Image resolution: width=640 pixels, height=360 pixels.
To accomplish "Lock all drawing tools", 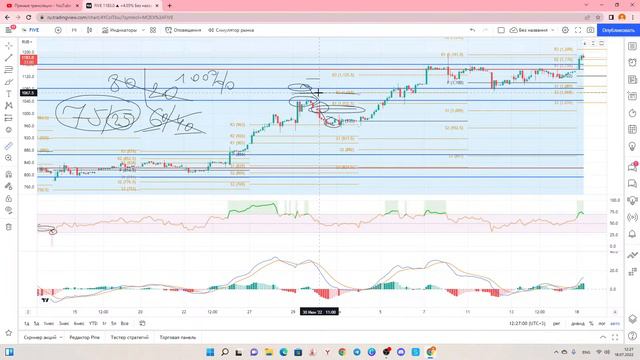I will click(9, 198).
